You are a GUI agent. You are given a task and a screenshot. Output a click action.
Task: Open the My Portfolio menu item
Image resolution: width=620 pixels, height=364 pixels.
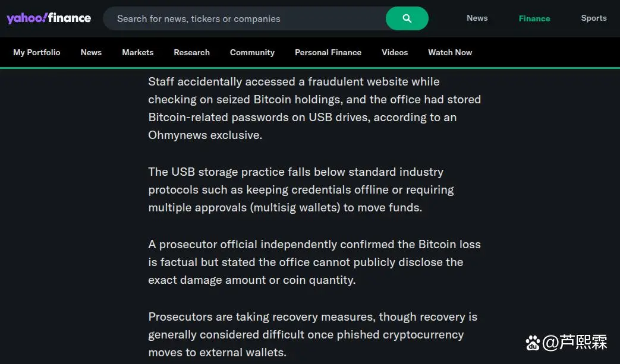37,52
